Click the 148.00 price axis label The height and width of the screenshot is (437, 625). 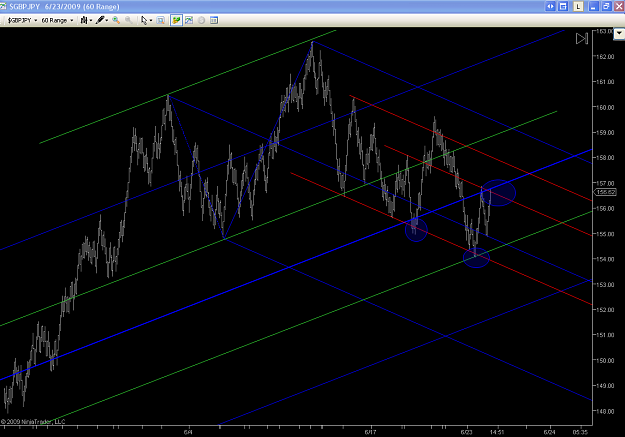605,411
